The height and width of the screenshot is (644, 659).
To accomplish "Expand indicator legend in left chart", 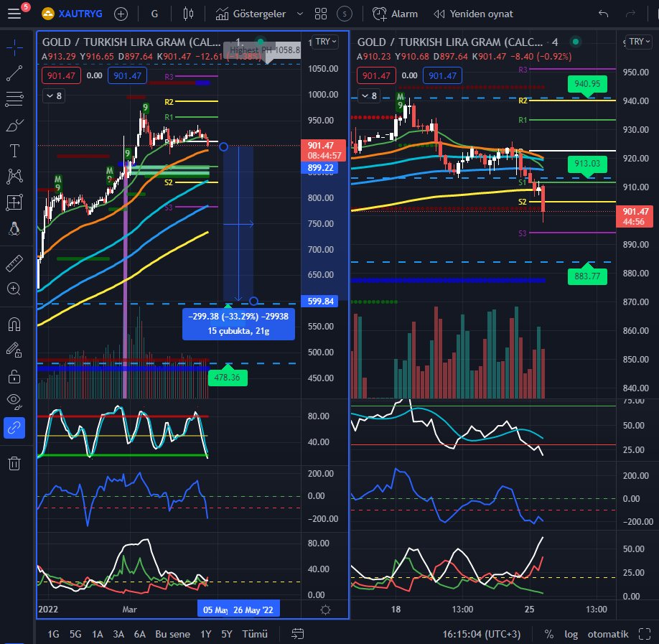I will coord(54,95).
